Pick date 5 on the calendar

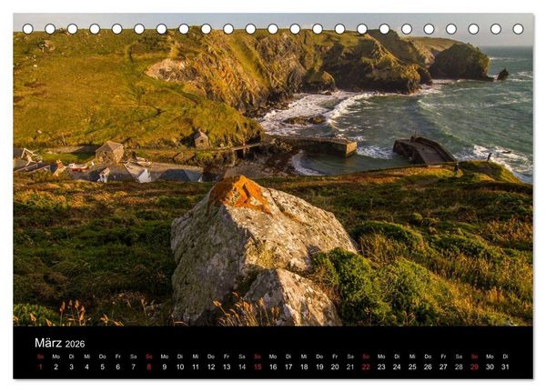(x=102, y=367)
